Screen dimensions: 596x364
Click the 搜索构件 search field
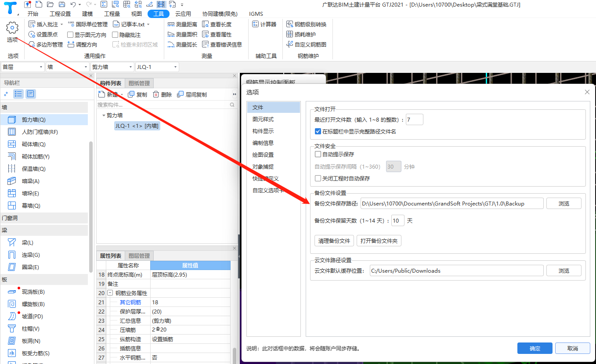point(166,105)
